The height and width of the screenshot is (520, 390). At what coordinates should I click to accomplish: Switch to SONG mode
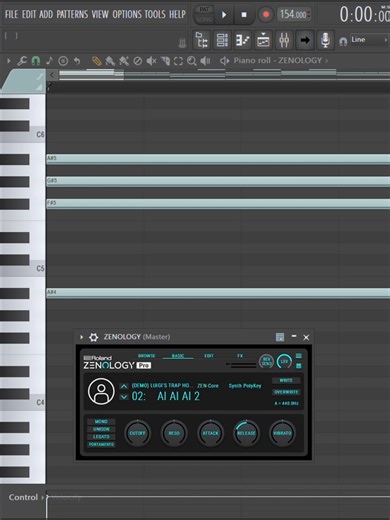204,20
